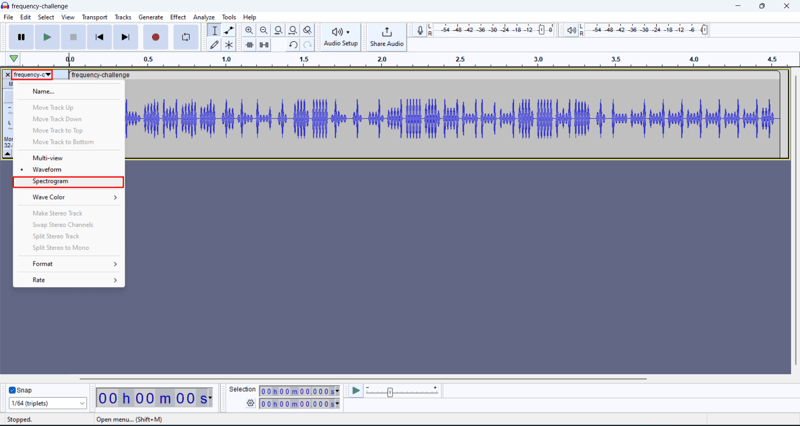Open the Tracks menu
The image size is (800, 426).
coord(122,17)
